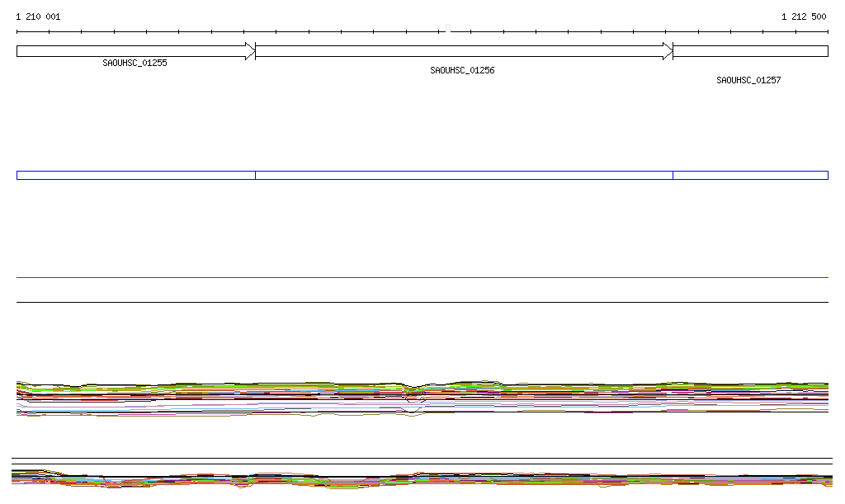Click the SAOUHSC_01257 label text
Image resolution: width=845 pixels, height=504 pixels.
tap(748, 80)
